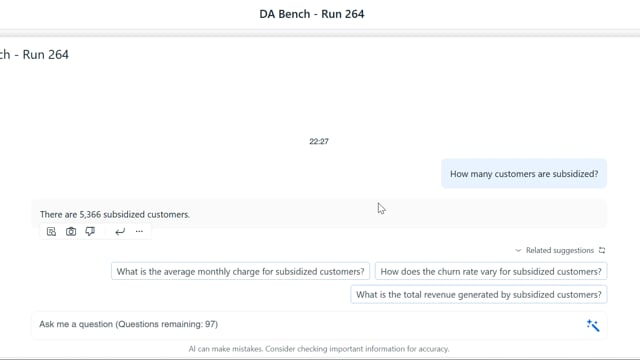
Task: Click the AI can make mistakes disclaimer
Action: click(319, 349)
